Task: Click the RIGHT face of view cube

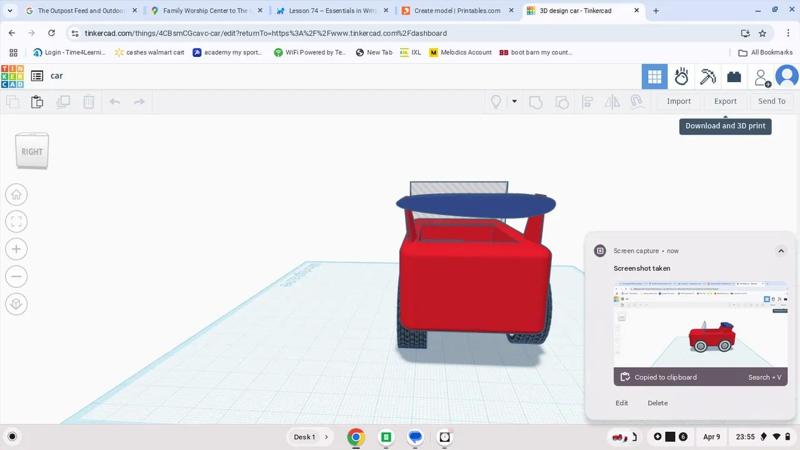Action: pos(32,152)
